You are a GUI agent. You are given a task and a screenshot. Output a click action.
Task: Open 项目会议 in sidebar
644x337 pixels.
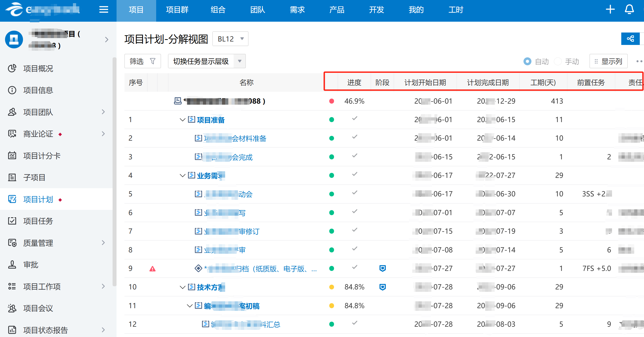click(x=38, y=308)
